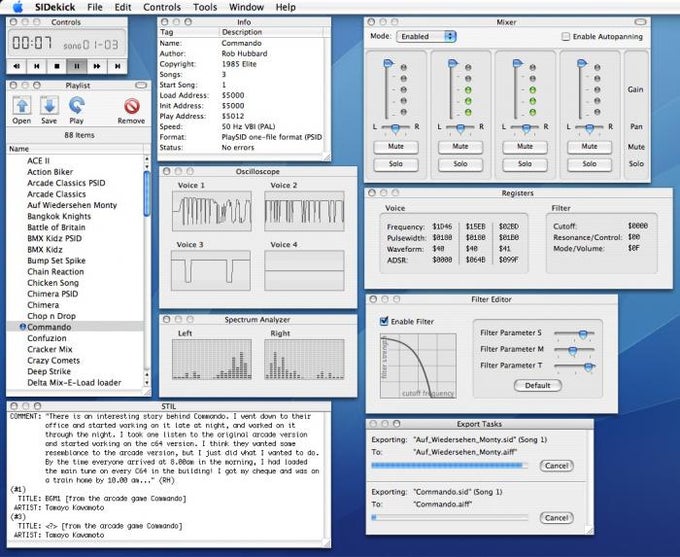680x557 pixels.
Task: Cancel the Auf_Wiedersehen_Monty.sid export
Action: (557, 465)
